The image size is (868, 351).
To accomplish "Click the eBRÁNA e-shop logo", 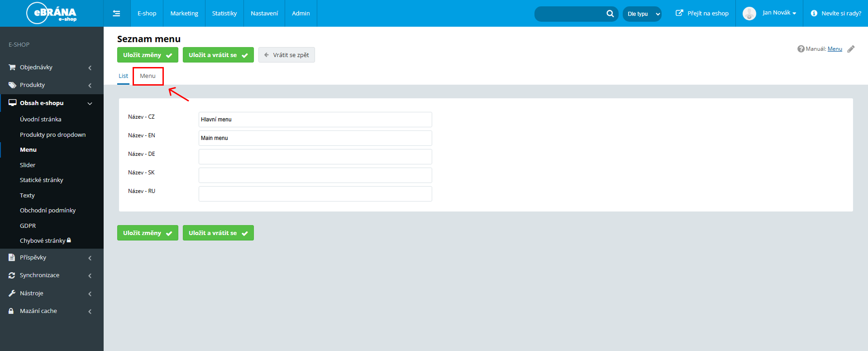I will point(52,13).
